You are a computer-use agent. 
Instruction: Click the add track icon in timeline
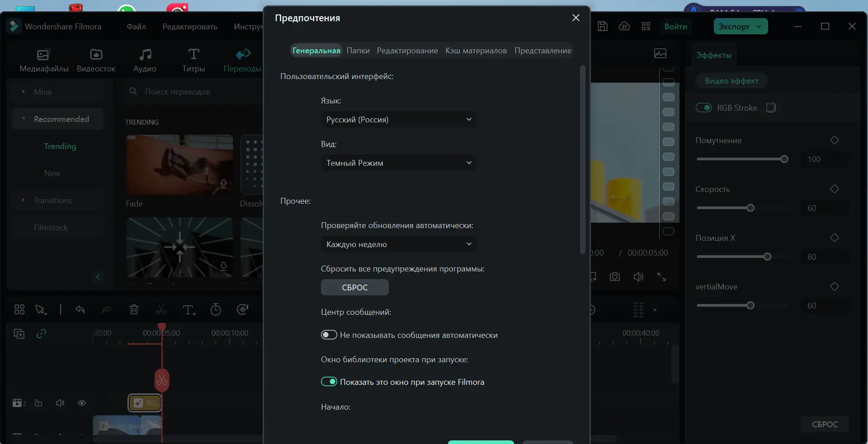point(19,334)
